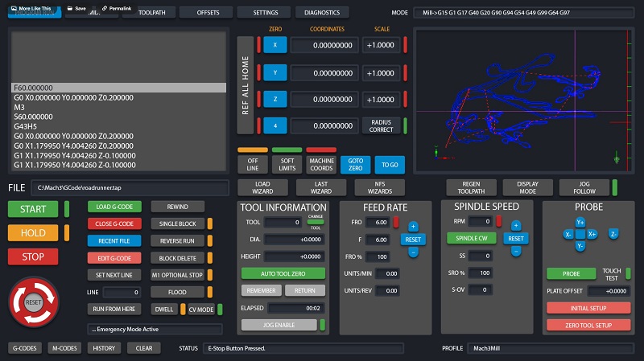Increase feed rate with plus button
The width and height of the screenshot is (644, 361).
click(x=413, y=227)
